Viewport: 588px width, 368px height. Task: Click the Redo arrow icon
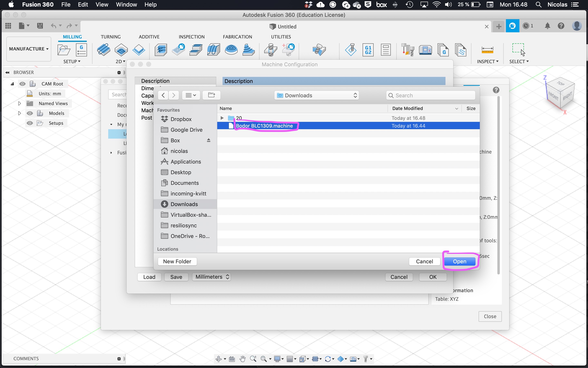tap(69, 26)
